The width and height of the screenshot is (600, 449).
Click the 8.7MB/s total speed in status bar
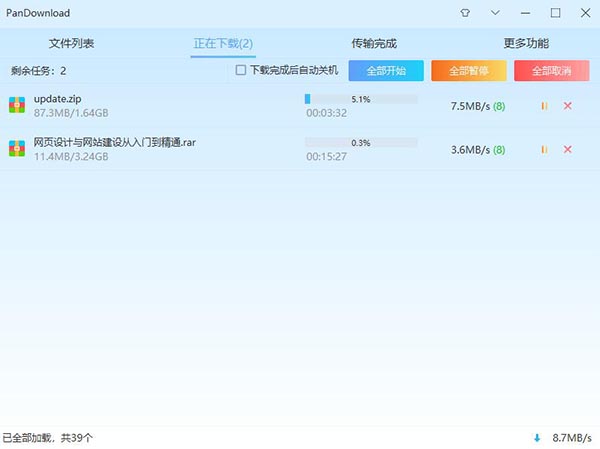(572, 438)
